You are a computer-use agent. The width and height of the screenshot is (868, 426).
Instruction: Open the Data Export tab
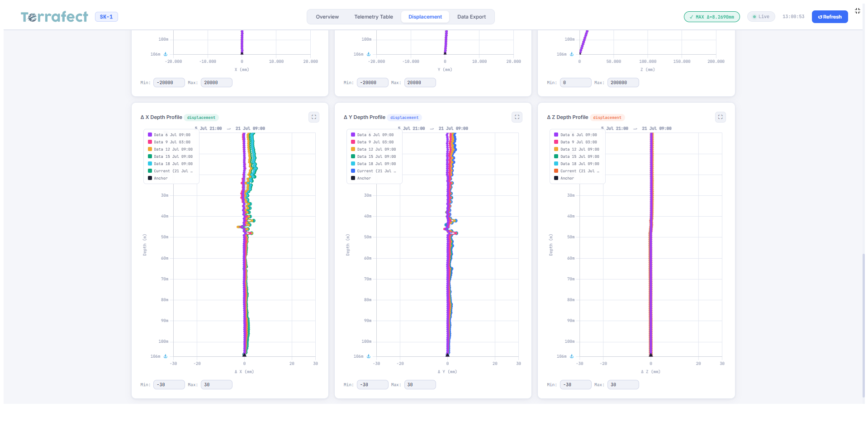click(x=471, y=17)
